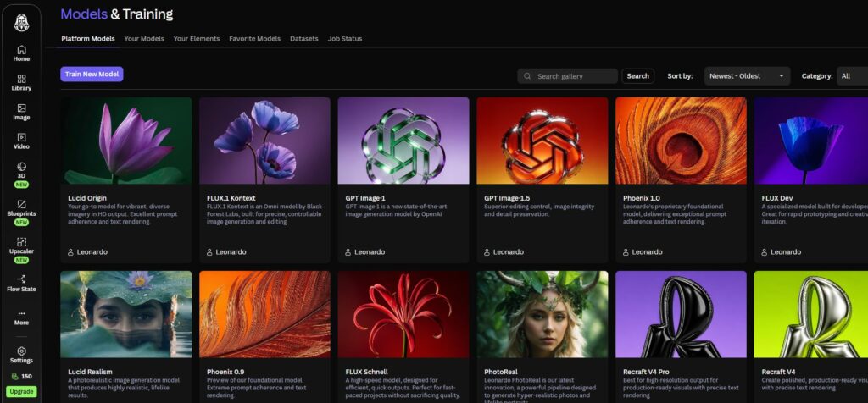Open the Lucid Realism face thumbnail

126,314
